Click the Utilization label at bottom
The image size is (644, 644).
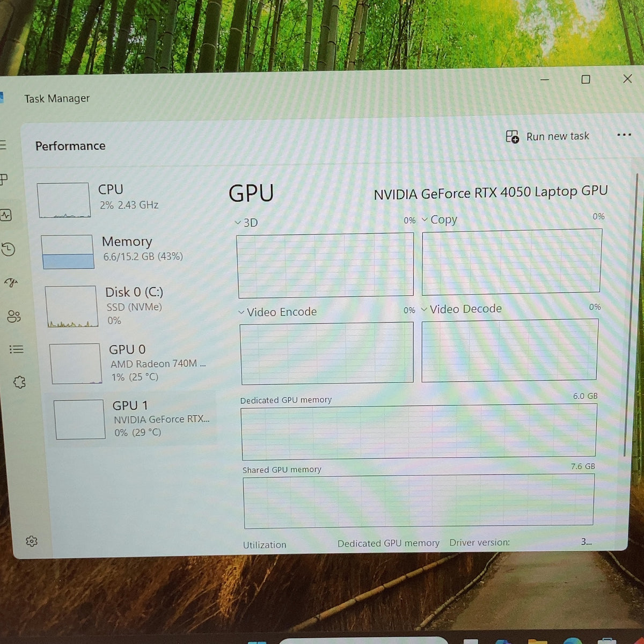[x=265, y=545]
